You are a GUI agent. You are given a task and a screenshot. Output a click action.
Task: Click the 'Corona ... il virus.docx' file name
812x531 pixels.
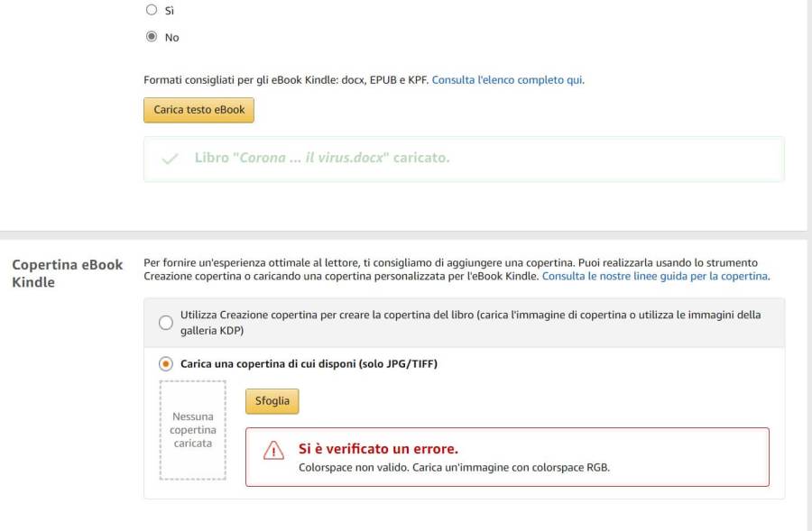tap(313, 158)
